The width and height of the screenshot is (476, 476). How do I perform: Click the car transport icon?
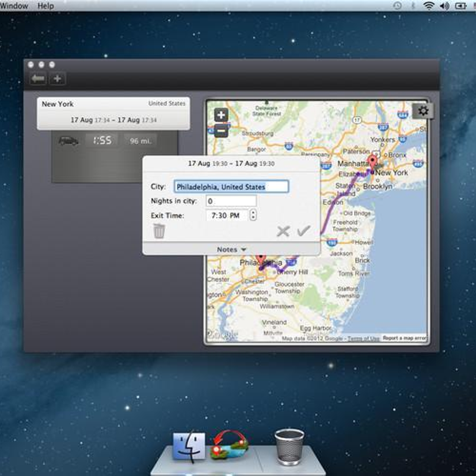(68, 141)
